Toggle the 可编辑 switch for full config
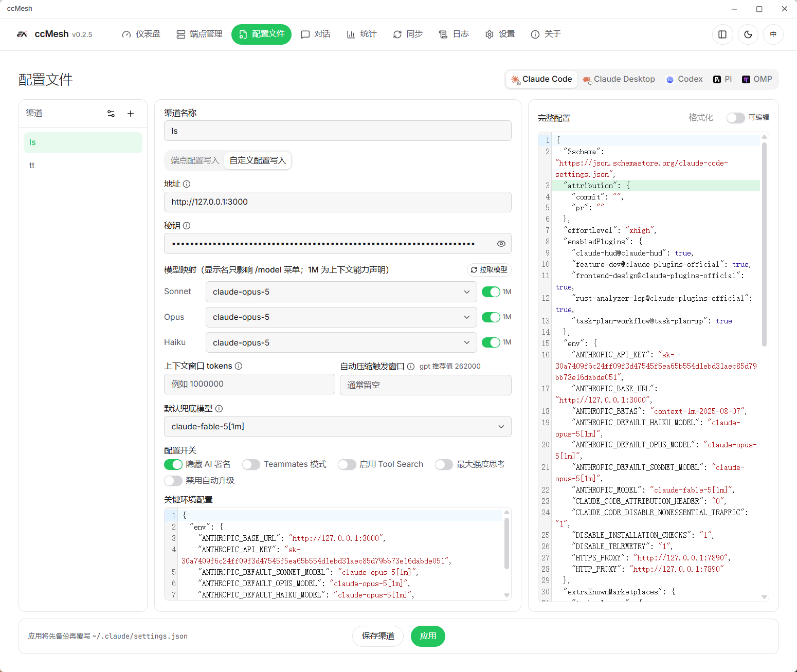Viewport: 797px width, 672px height. [x=735, y=118]
